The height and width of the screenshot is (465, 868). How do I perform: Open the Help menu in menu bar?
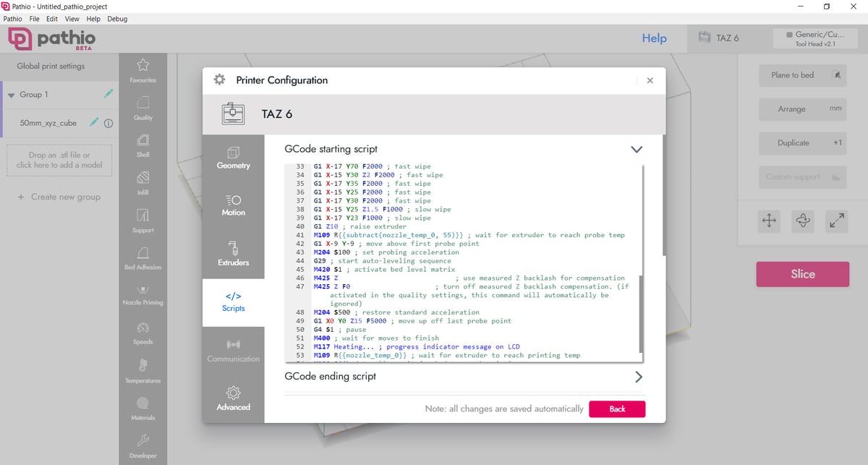click(93, 19)
